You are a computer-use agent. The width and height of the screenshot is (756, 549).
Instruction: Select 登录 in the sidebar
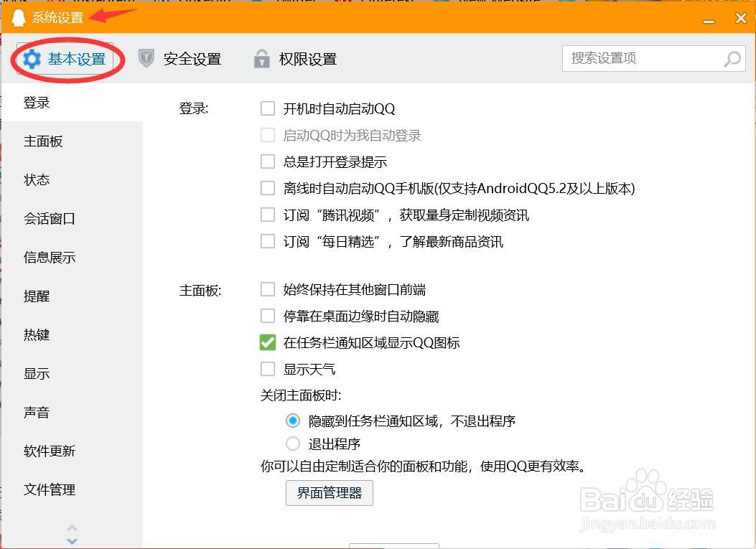coord(73,102)
